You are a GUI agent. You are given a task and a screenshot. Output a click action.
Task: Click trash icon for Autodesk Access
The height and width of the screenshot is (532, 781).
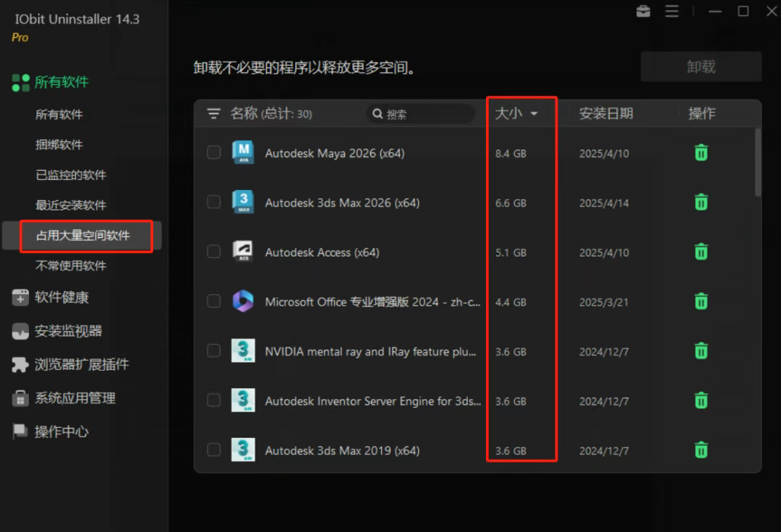coord(701,252)
